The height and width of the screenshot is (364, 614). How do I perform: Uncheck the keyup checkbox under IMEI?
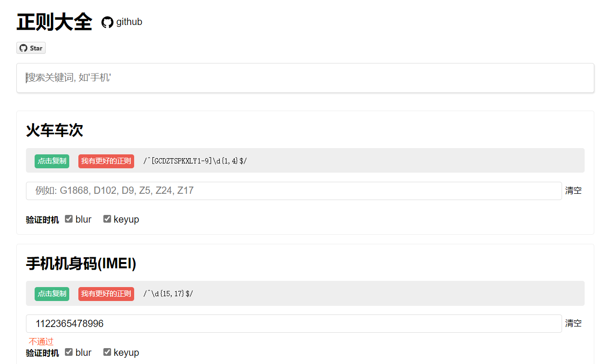107,352
